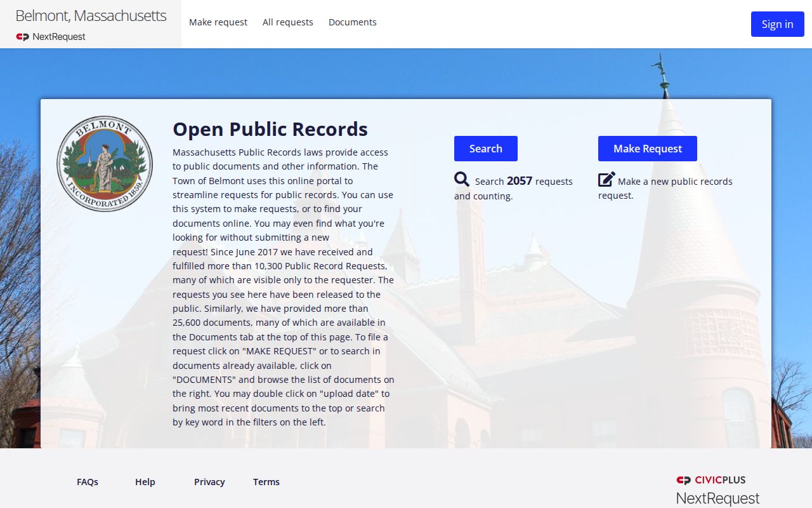The height and width of the screenshot is (508, 812).
Task: Click the NextRequest footer wordmark
Action: pyautogui.click(x=717, y=498)
